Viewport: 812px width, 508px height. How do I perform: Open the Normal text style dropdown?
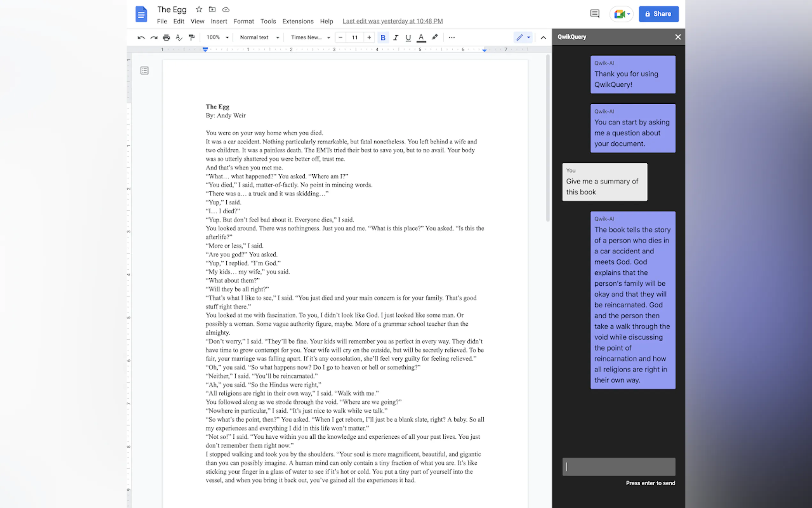coord(260,37)
